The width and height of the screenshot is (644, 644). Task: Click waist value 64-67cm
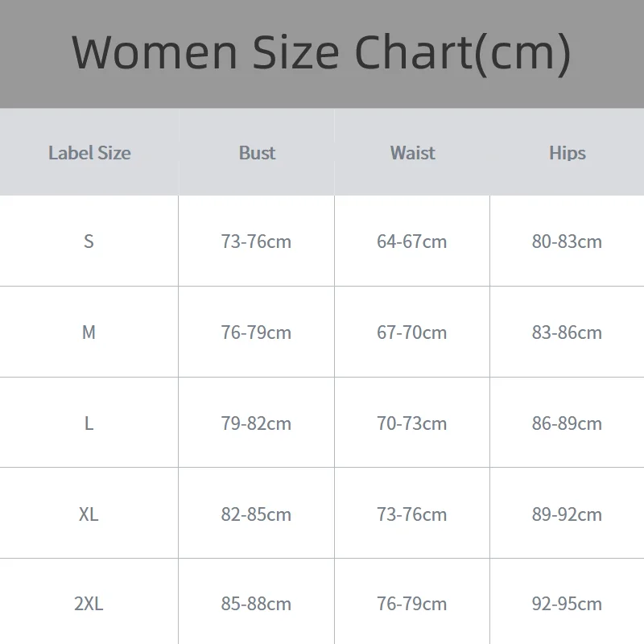412,241
